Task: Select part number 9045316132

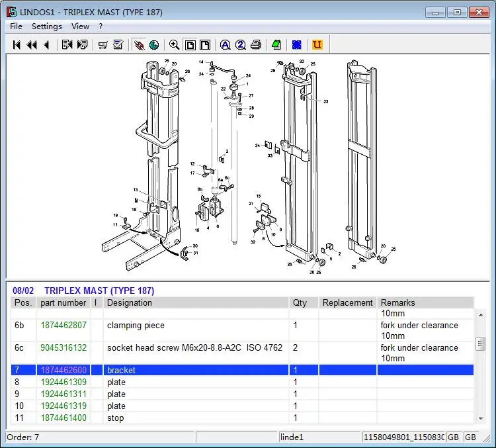Action: [63, 347]
